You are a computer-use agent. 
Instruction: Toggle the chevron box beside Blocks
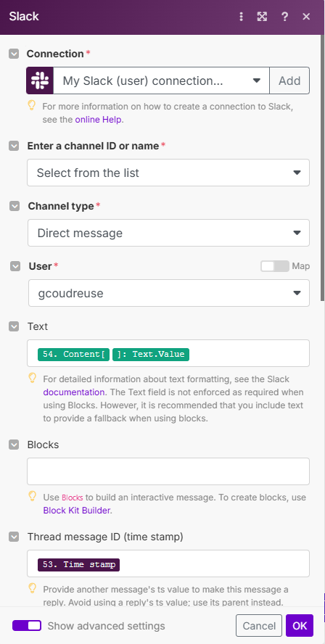14,445
